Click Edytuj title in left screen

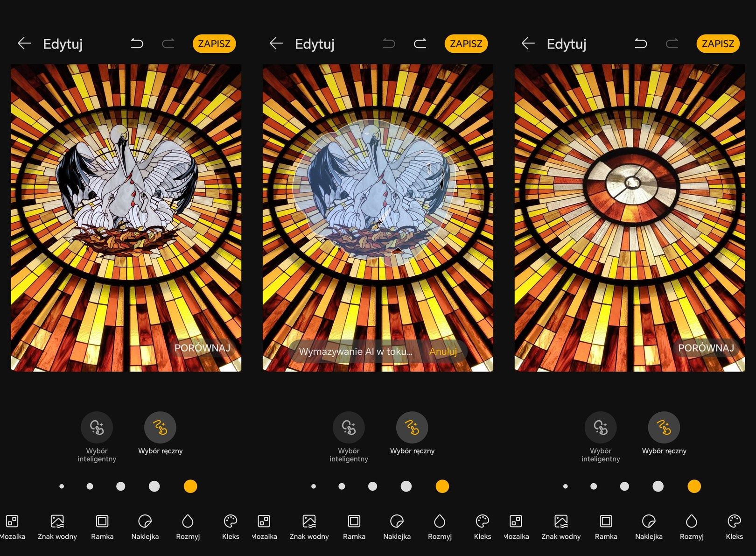tap(63, 44)
